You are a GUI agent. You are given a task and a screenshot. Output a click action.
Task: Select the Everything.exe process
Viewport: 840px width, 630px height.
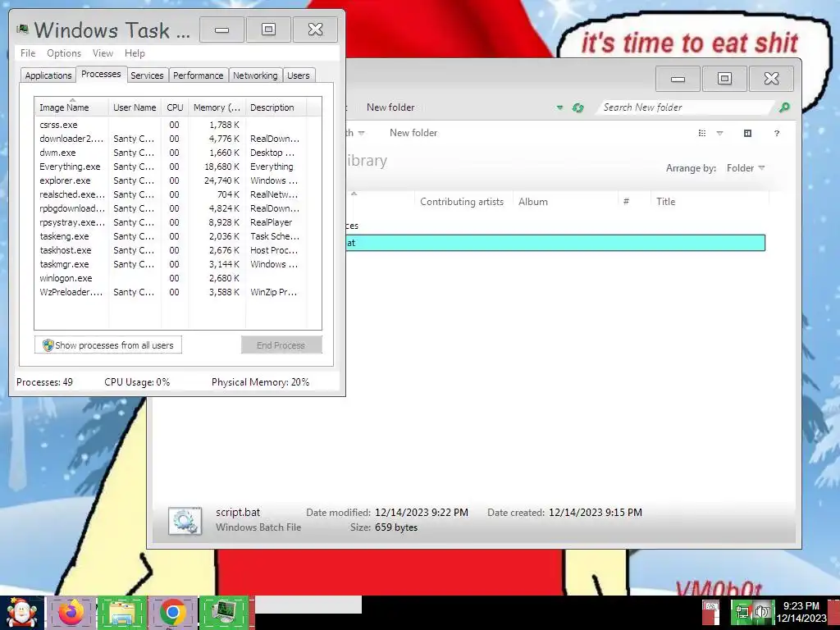click(171, 166)
